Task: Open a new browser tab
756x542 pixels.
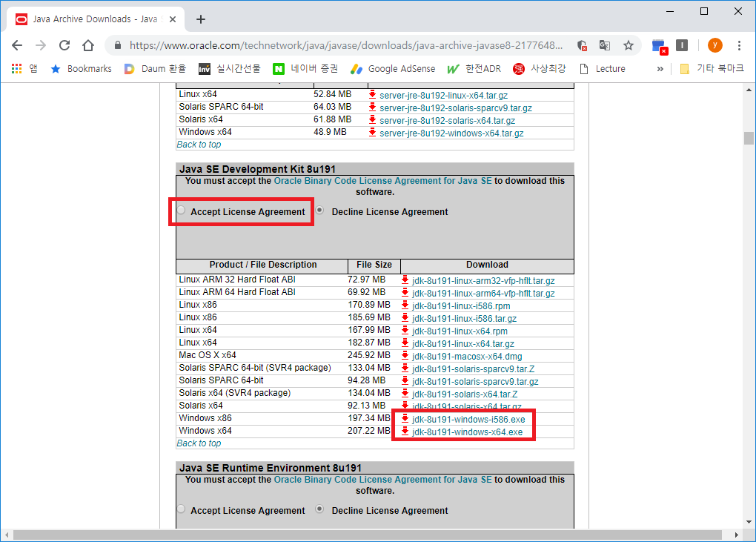Action: coord(201,19)
